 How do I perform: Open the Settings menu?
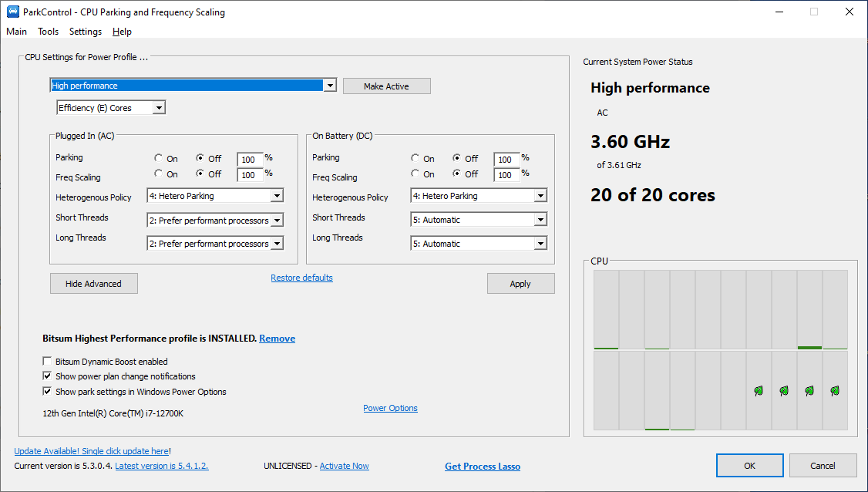(x=85, y=32)
